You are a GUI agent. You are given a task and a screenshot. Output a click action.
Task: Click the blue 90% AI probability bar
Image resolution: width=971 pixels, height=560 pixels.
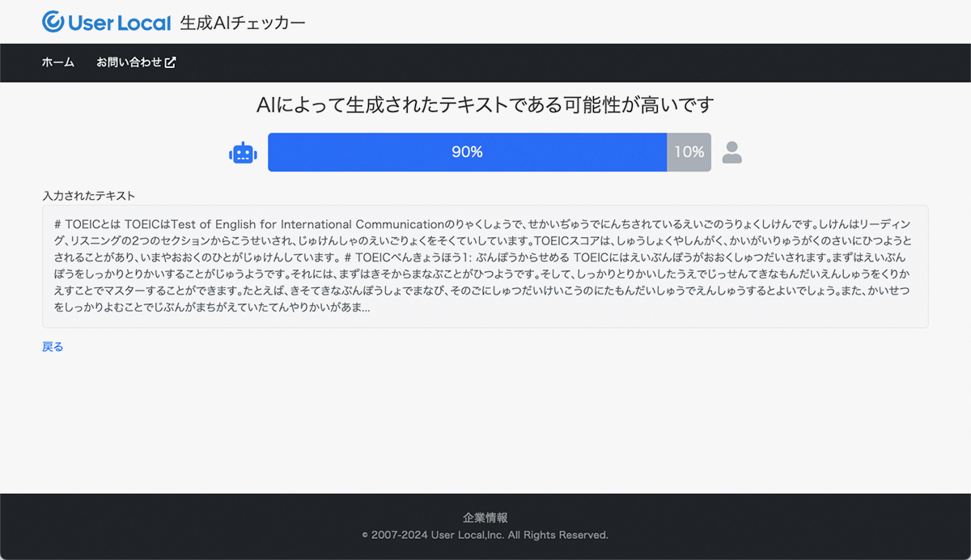coord(467,152)
